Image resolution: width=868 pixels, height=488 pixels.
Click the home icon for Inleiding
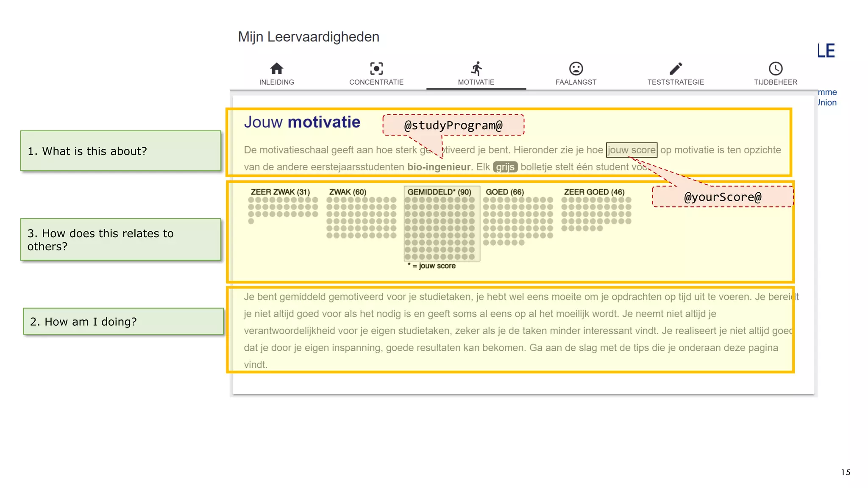point(276,68)
